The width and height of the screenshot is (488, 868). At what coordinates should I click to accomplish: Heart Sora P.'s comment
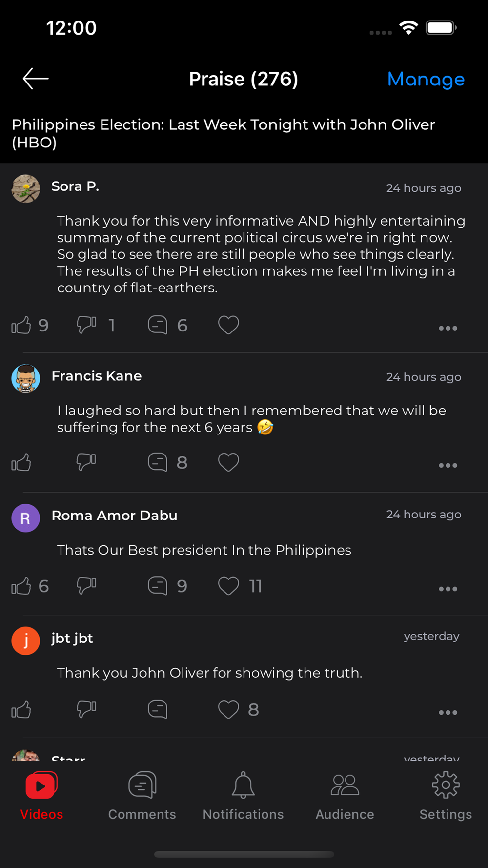click(x=228, y=325)
